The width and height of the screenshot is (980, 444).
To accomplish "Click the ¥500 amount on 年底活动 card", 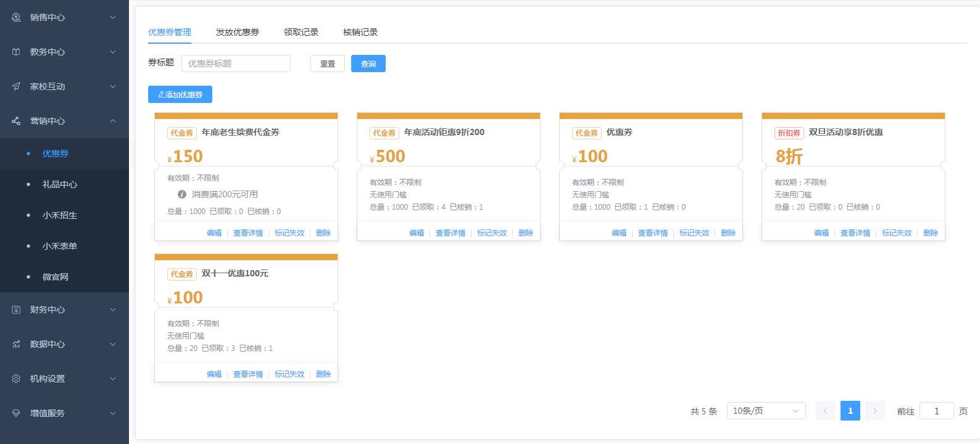I will (x=388, y=157).
